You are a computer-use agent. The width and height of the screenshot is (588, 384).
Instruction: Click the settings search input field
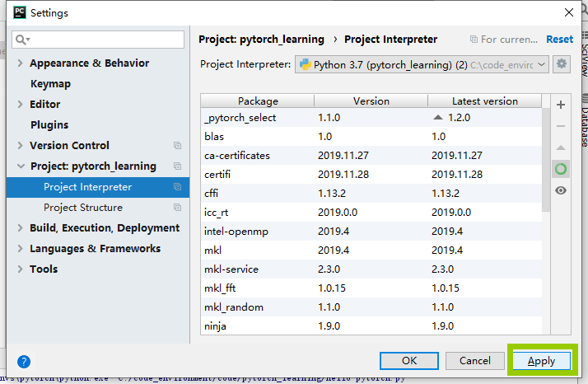[x=98, y=40]
